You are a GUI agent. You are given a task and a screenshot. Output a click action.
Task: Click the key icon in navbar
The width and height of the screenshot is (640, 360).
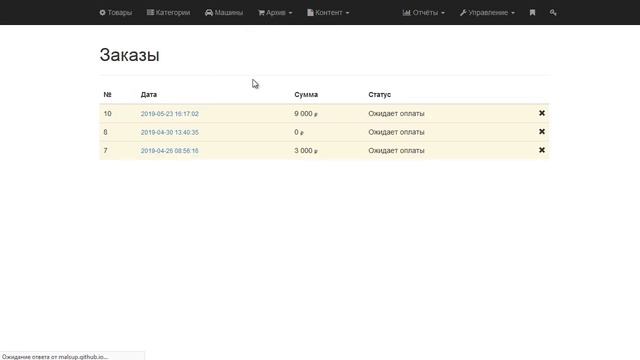[553, 13]
